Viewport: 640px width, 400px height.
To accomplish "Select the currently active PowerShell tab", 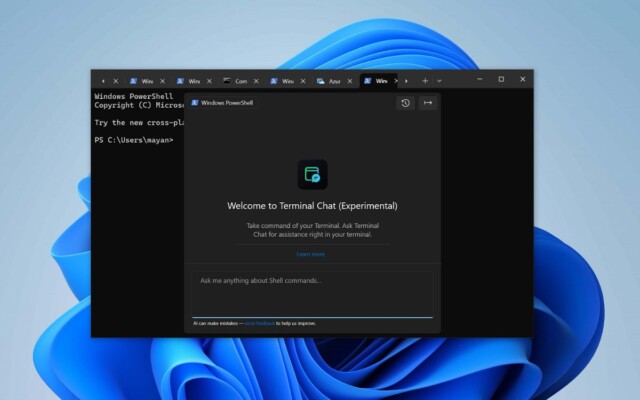I will coord(381,81).
